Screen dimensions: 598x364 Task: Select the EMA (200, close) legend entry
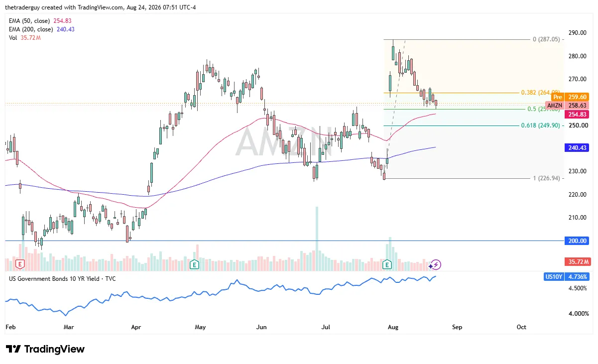[x=42, y=29]
